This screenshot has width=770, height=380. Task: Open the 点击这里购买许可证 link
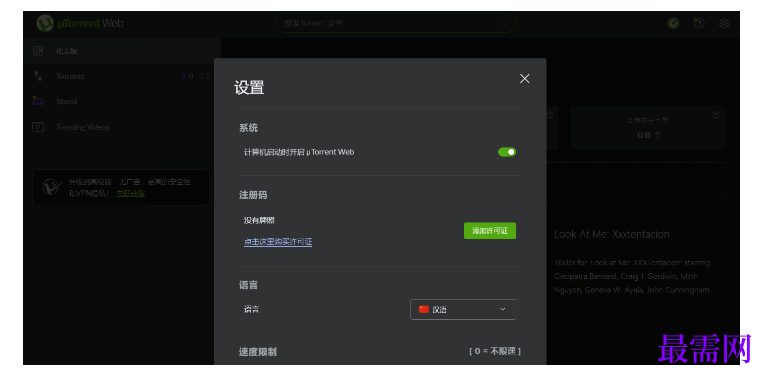[x=278, y=242]
